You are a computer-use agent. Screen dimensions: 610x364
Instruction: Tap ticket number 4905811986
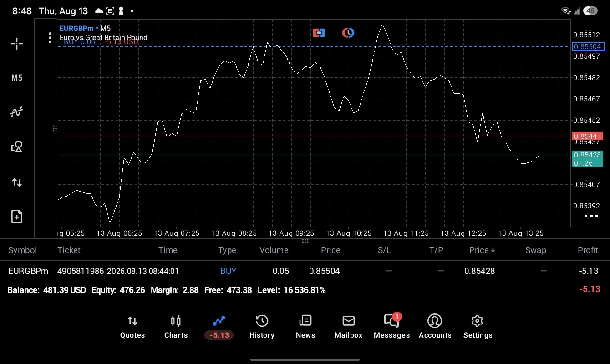(x=81, y=271)
